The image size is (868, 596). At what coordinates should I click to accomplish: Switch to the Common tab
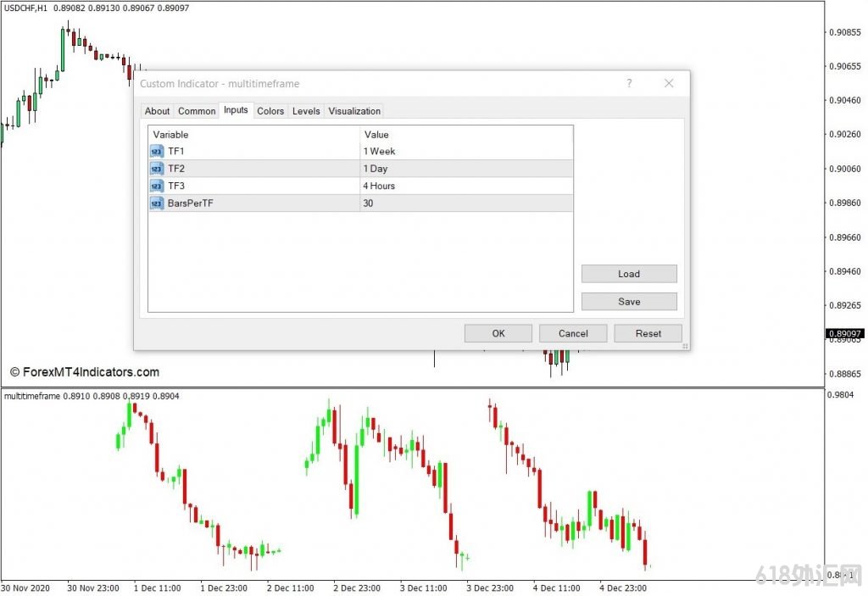[197, 111]
